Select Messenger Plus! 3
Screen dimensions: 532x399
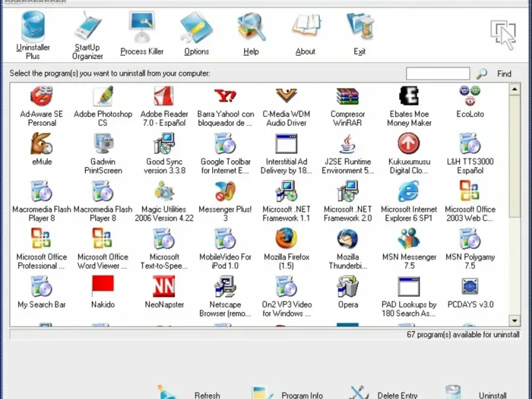click(x=225, y=201)
